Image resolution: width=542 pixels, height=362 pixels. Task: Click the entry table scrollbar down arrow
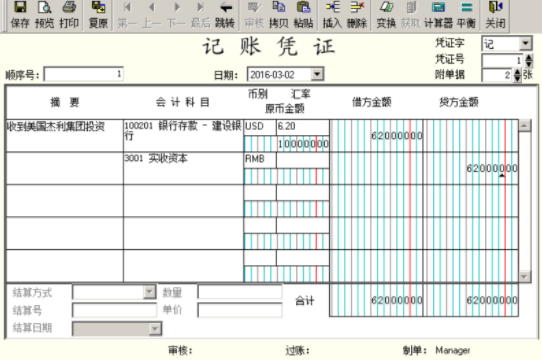point(524,277)
